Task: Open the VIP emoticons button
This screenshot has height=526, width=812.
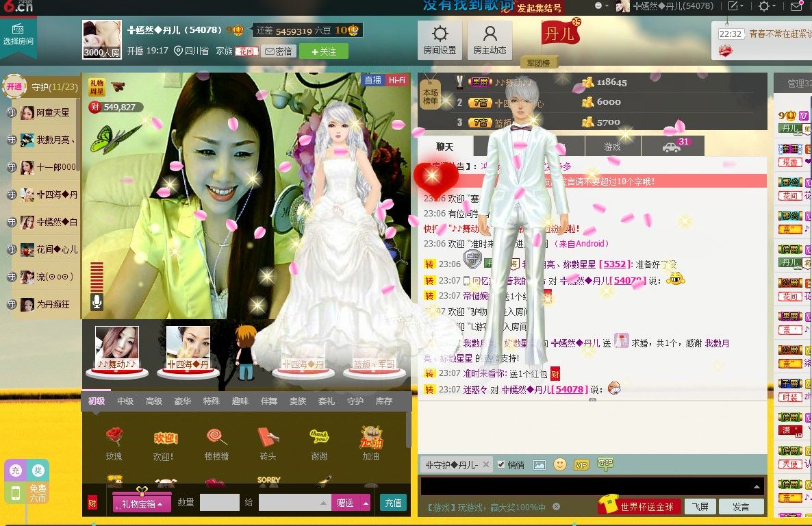Action: [581, 465]
